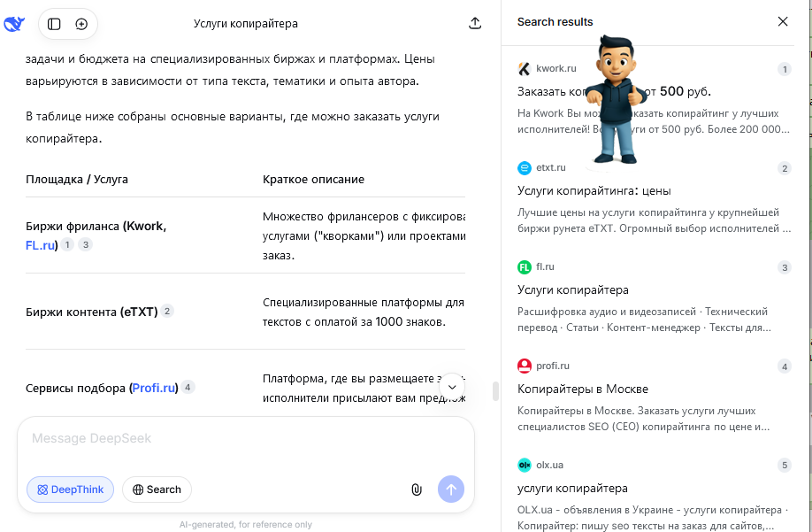
Task: Click the etxt.ru site favicon
Action: (x=525, y=168)
